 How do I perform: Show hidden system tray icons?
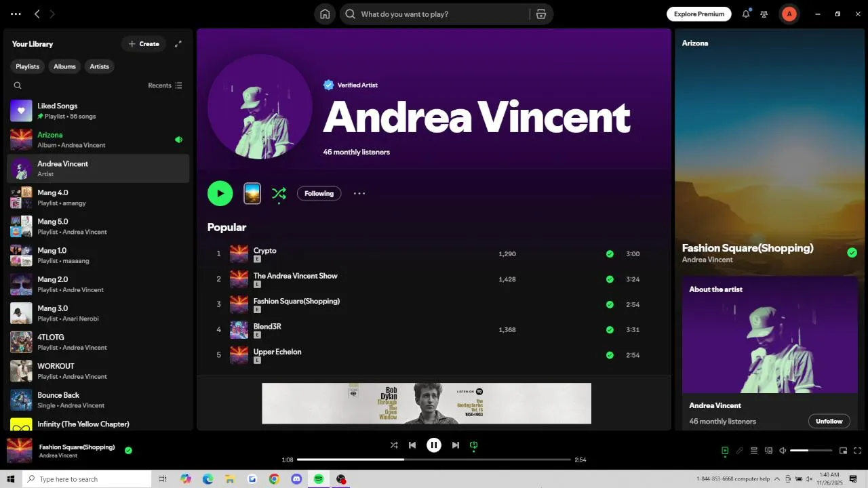tap(777, 479)
